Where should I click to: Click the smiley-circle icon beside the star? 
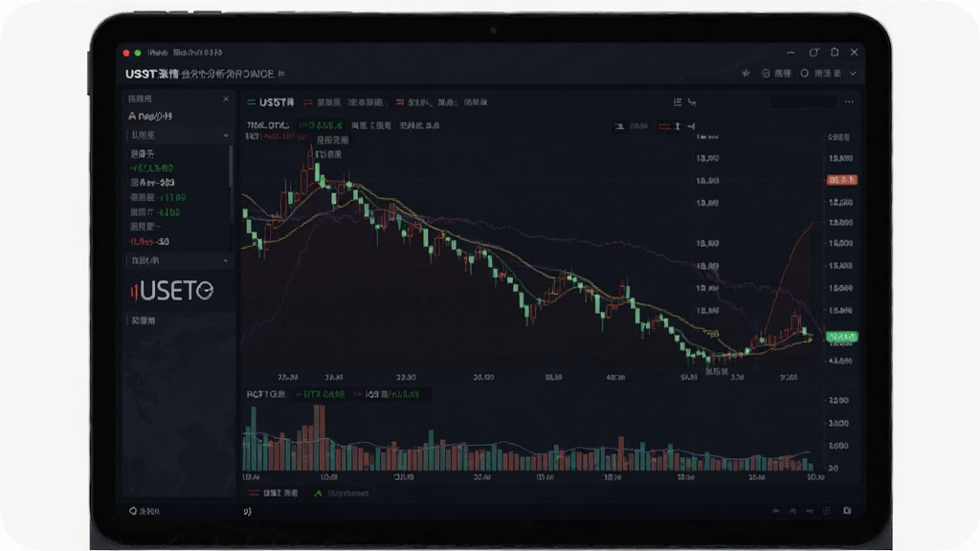(x=765, y=73)
